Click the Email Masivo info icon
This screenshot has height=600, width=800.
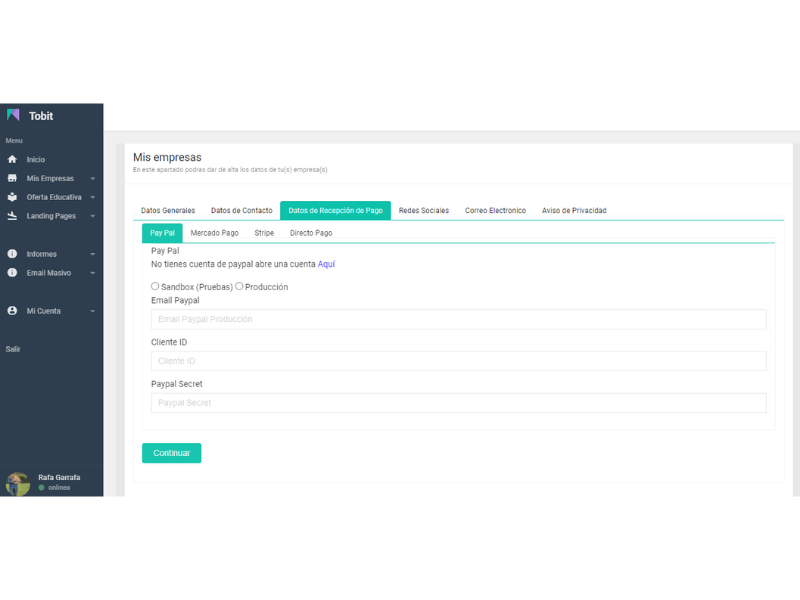pos(12,272)
